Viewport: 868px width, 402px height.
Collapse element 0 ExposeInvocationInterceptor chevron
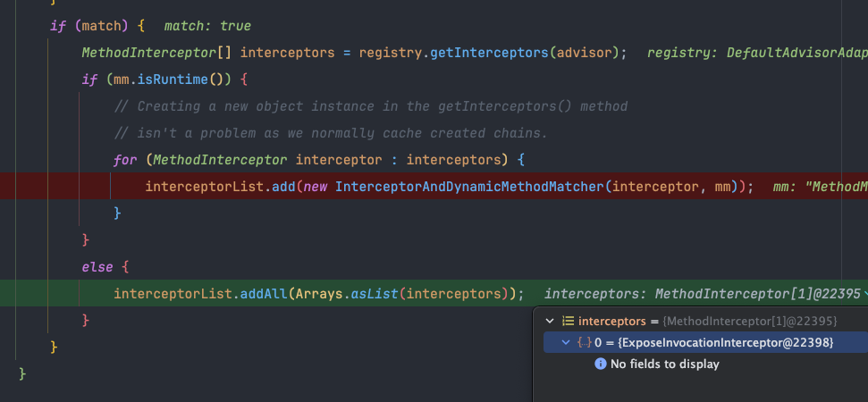[566, 342]
